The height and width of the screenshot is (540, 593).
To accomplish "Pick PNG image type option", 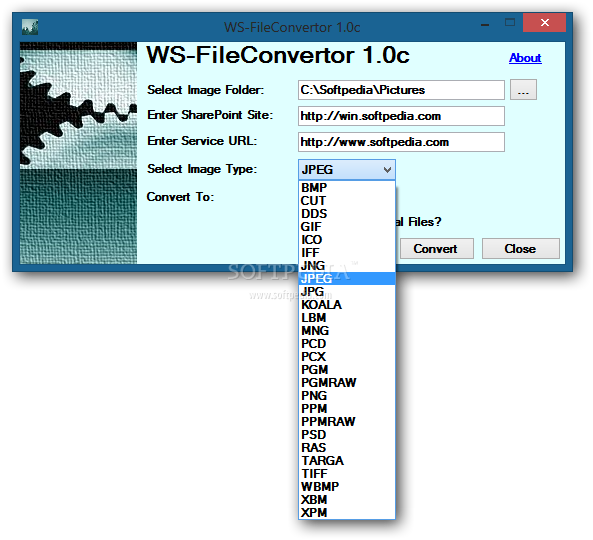I will (x=347, y=396).
